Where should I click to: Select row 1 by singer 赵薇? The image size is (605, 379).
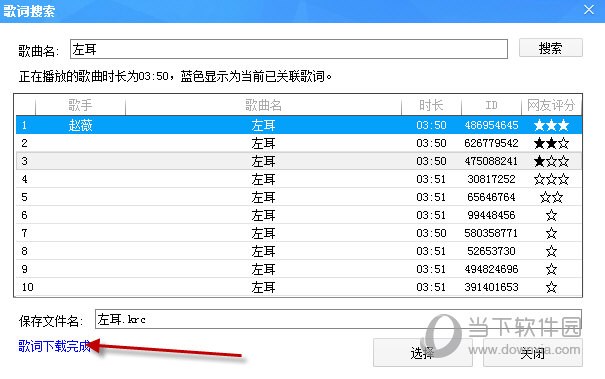[299, 125]
